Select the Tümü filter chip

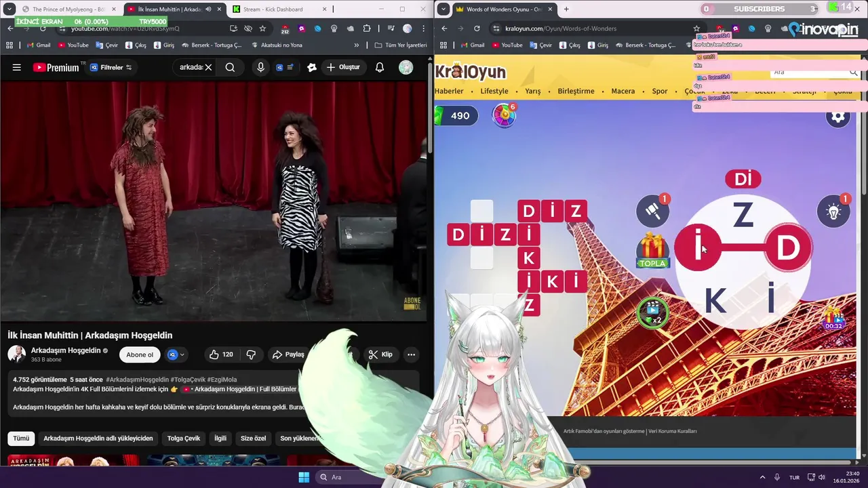pyautogui.click(x=21, y=439)
